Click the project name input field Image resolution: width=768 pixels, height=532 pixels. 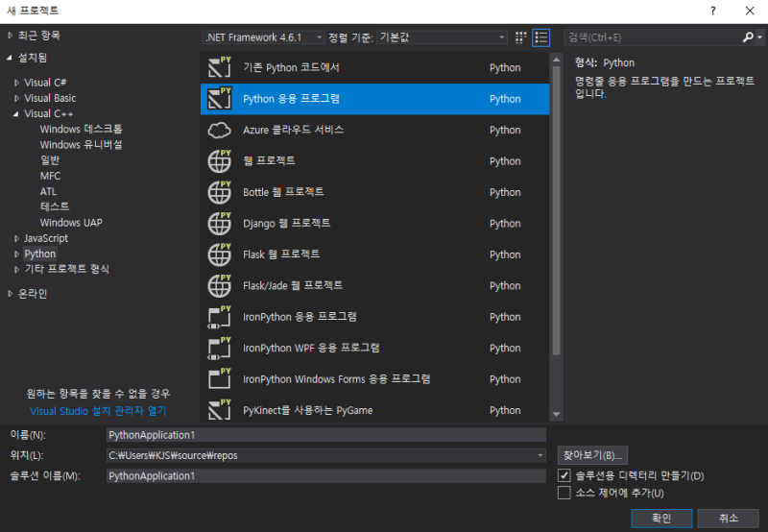point(325,435)
